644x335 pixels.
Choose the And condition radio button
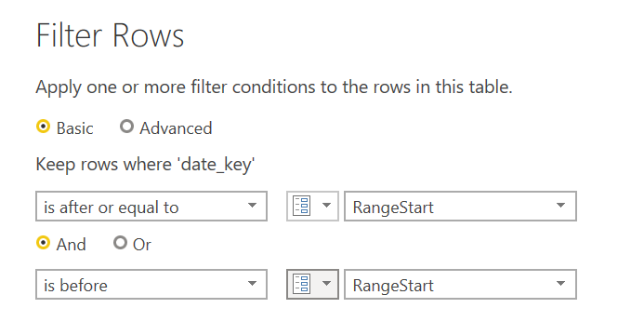point(43,243)
